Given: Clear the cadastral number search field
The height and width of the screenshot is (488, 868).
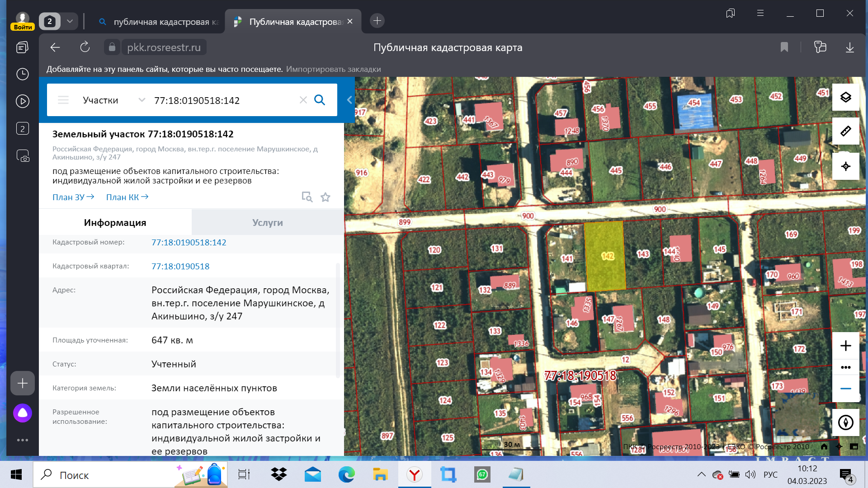Looking at the screenshot, I should click(x=303, y=100).
